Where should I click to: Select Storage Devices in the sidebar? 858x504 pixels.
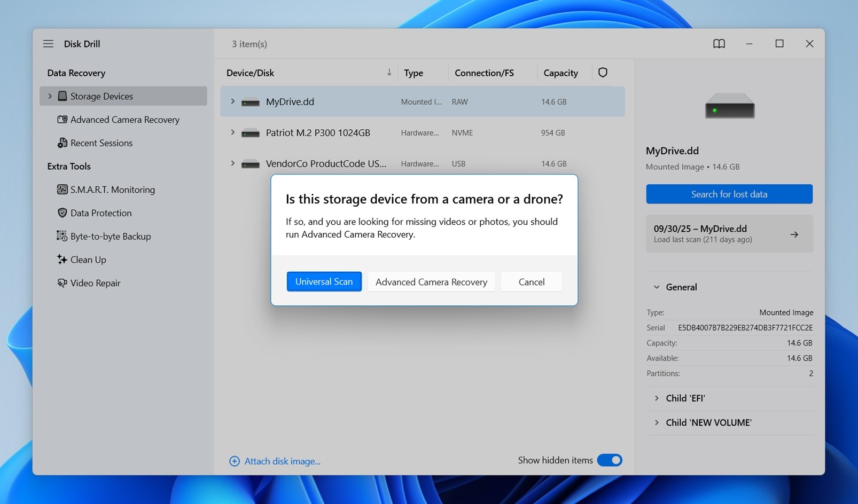click(123, 96)
